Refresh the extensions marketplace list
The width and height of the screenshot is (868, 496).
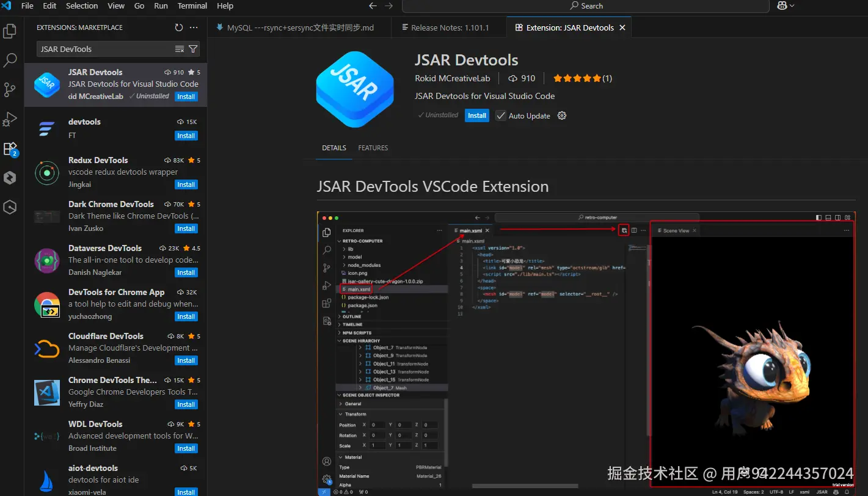pos(178,27)
